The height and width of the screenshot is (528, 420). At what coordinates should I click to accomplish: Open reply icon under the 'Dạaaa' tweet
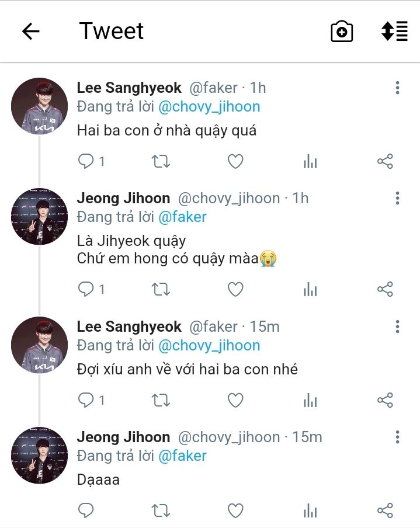[x=86, y=510]
